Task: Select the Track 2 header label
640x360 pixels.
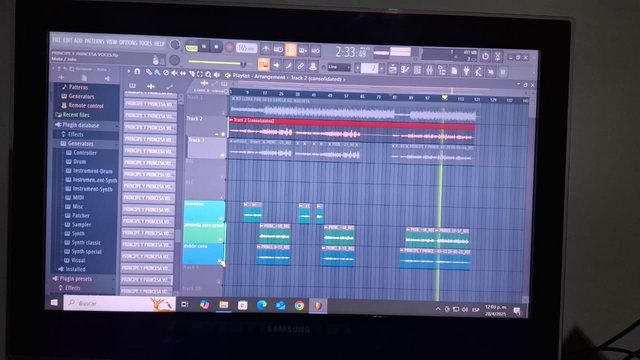Action: 195,119
